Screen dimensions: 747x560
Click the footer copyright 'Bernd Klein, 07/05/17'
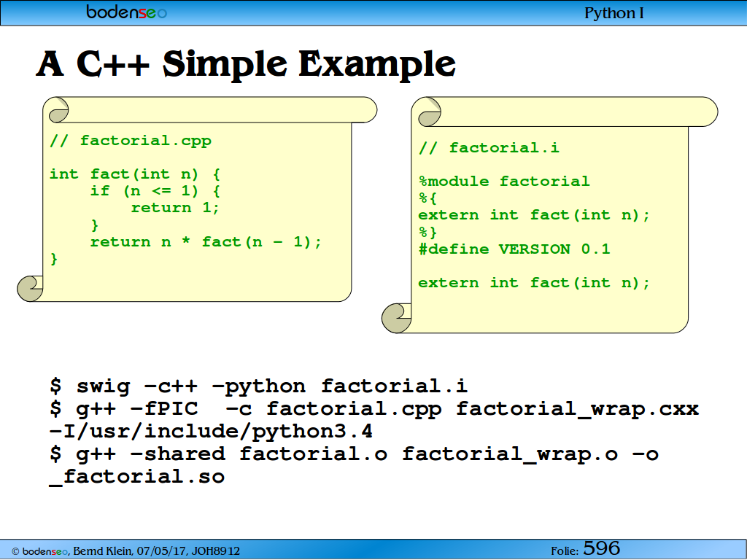tap(125, 551)
